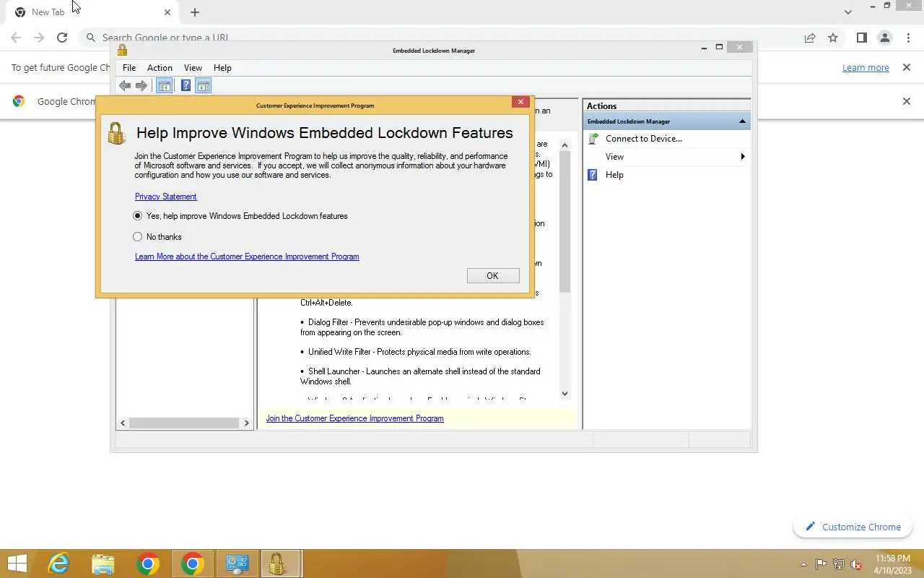This screenshot has width=924, height=578.
Task: Open File Explorer from the taskbar
Action: click(103, 564)
